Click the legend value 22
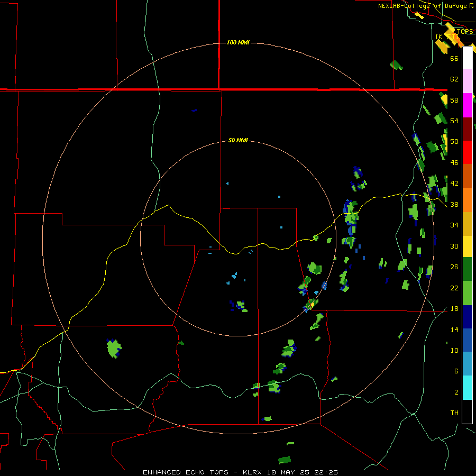This screenshot has width=476, height=476. coord(454,288)
